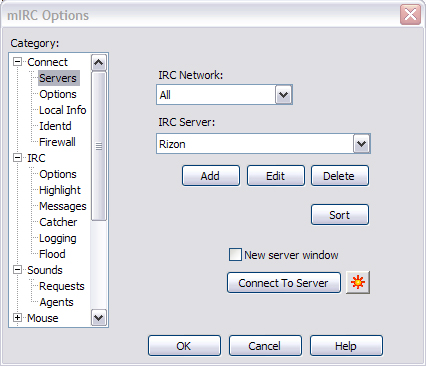
Task: Select Identd under Connect
Action: [55, 126]
